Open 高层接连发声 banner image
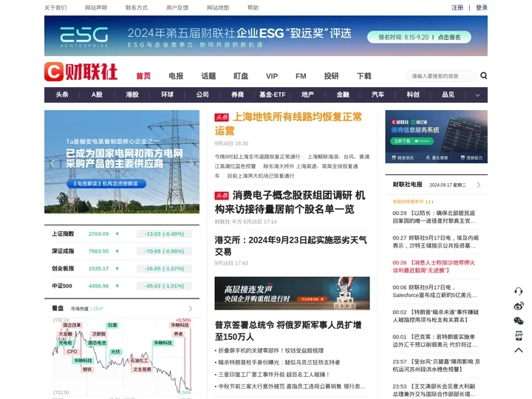The width and height of the screenshot is (532, 399). tap(292, 293)
